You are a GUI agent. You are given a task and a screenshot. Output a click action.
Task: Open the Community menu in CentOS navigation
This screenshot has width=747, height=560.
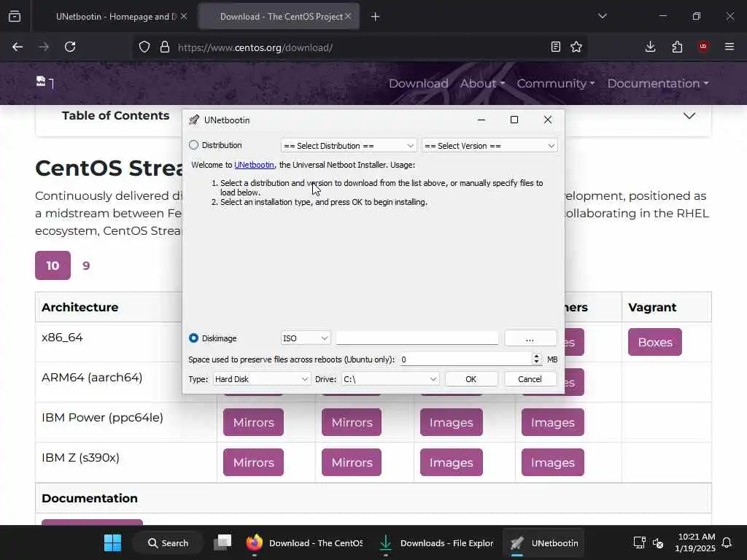[555, 83]
